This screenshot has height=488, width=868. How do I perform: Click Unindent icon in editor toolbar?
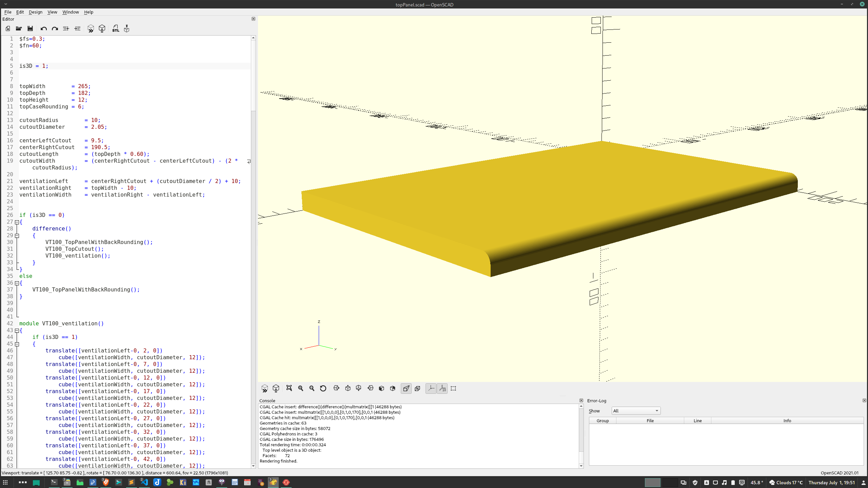(x=66, y=29)
